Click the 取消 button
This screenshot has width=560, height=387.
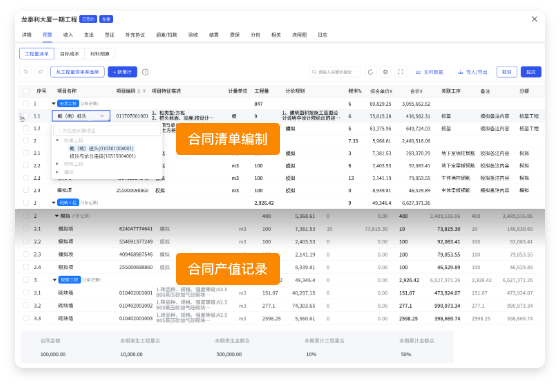pyautogui.click(x=507, y=72)
